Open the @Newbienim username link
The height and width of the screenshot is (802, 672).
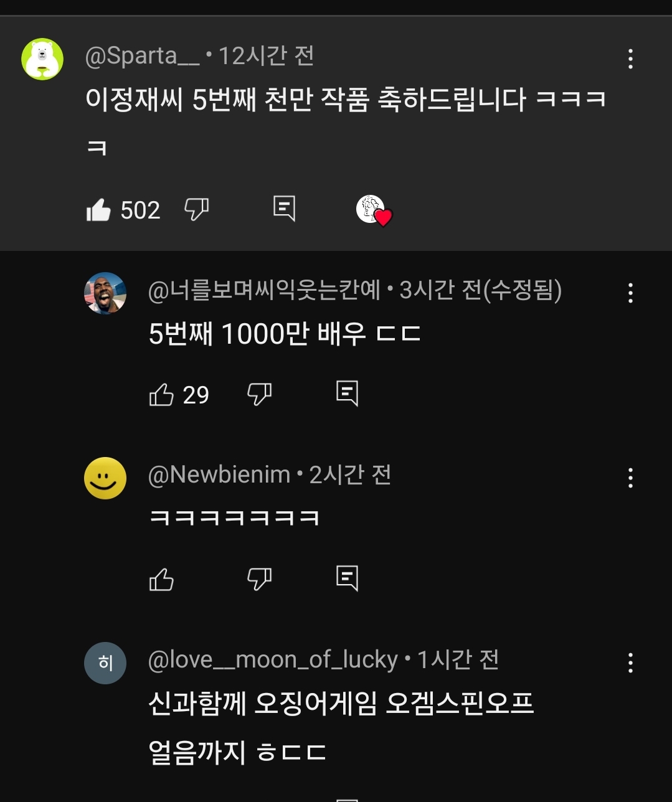[219, 474]
